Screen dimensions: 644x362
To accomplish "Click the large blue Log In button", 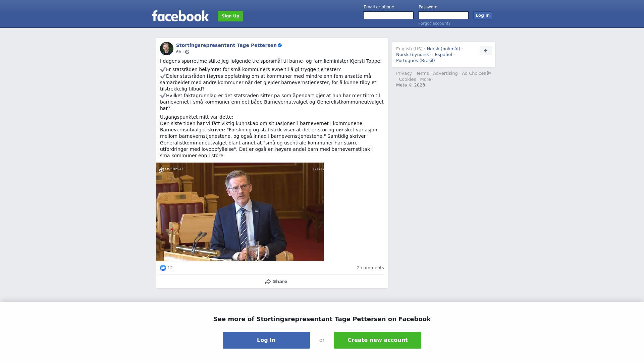I will coord(266,340).
